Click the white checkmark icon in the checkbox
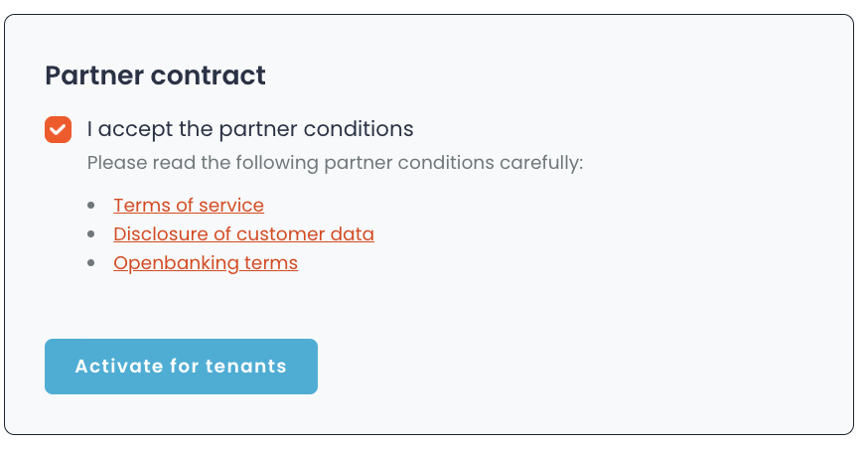Viewport: 868px width, 449px height. click(x=59, y=129)
